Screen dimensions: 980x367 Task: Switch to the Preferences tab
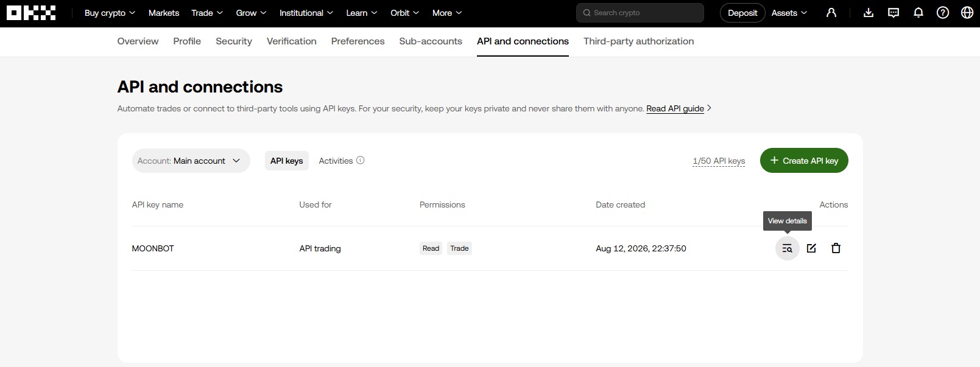click(x=358, y=41)
